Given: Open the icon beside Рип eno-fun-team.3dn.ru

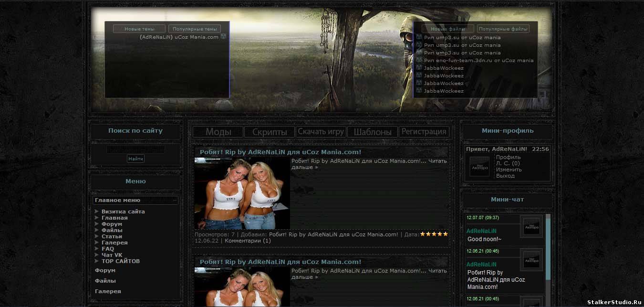Looking at the screenshot, I should 419,60.
